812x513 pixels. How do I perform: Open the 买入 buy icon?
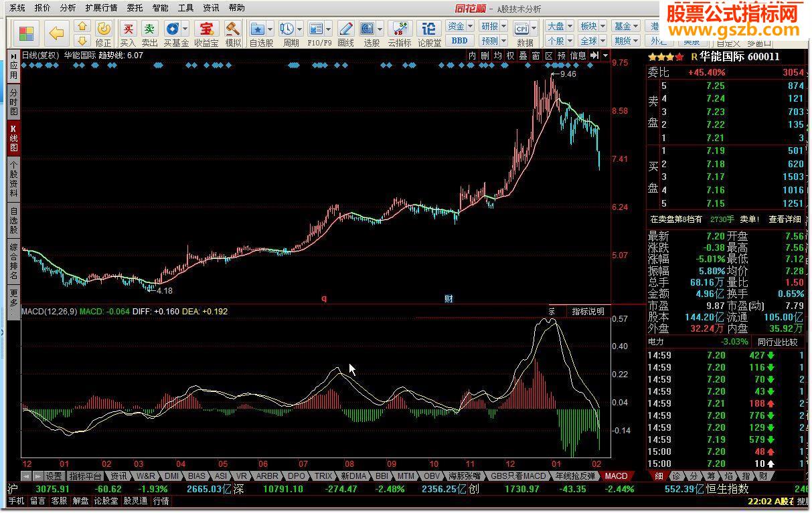pyautogui.click(x=128, y=33)
